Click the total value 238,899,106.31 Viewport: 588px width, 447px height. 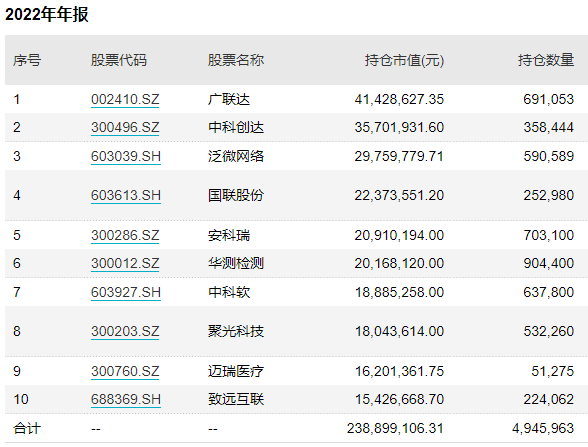click(x=395, y=428)
